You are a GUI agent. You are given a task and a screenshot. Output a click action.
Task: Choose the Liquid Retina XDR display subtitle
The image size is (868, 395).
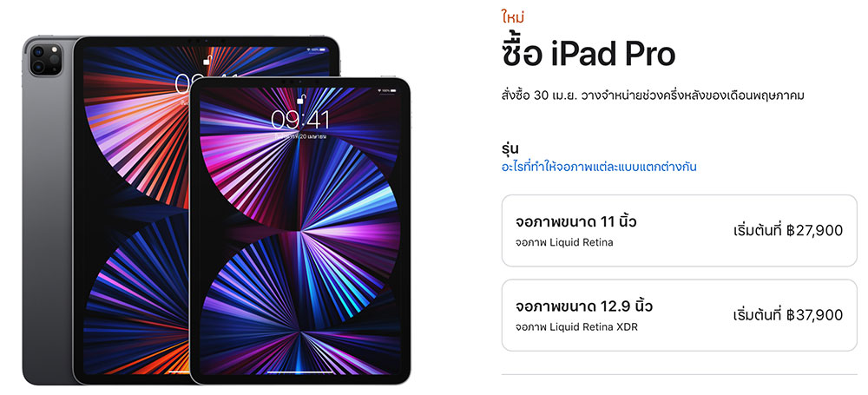pos(577,327)
